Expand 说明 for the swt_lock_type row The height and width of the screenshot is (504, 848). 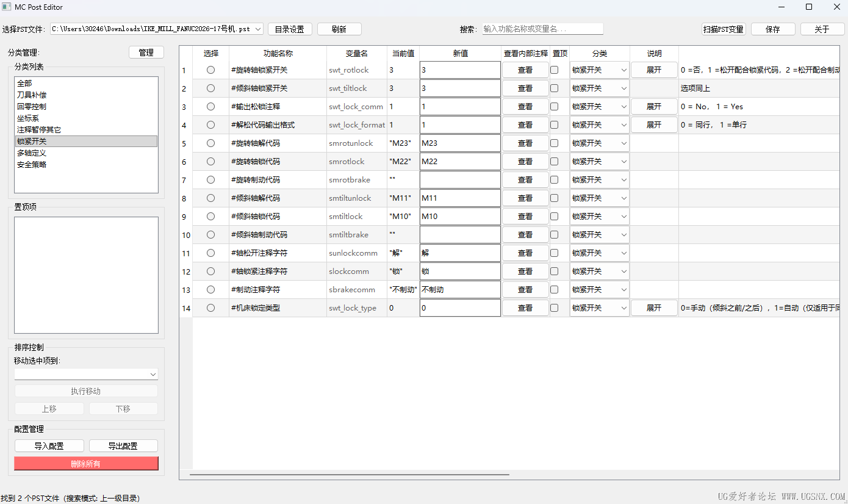click(654, 308)
